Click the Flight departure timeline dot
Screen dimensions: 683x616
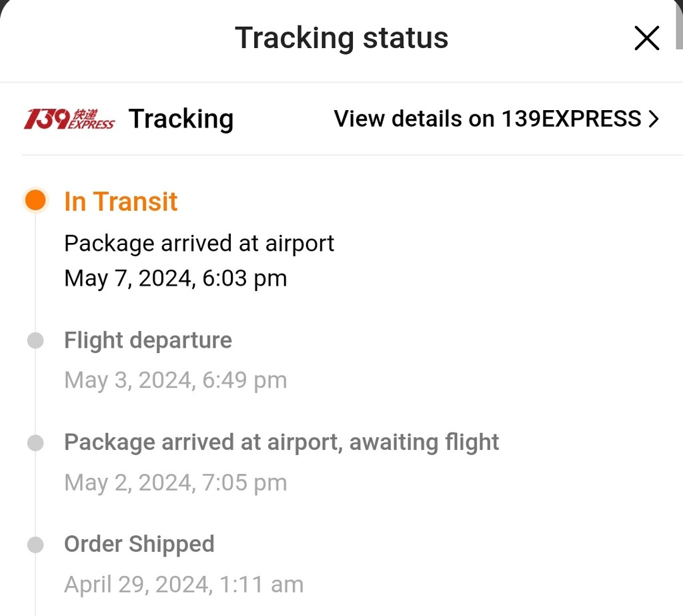pos(35,341)
